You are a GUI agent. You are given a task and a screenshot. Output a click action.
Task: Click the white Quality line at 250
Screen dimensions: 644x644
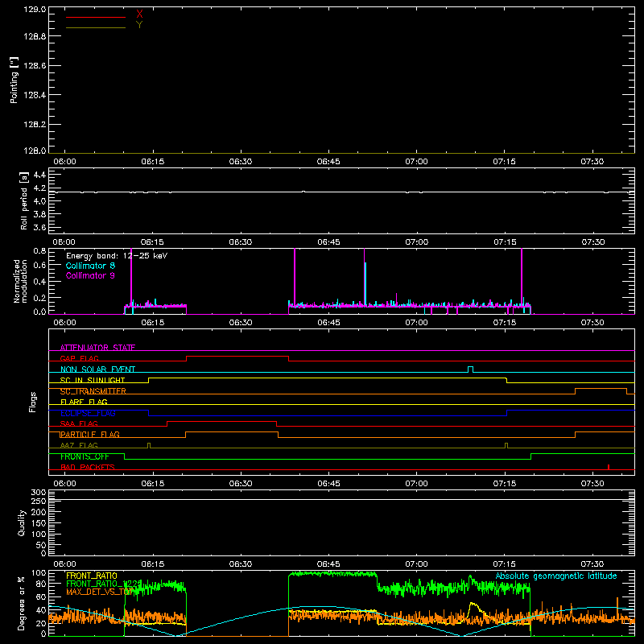pos(341,499)
